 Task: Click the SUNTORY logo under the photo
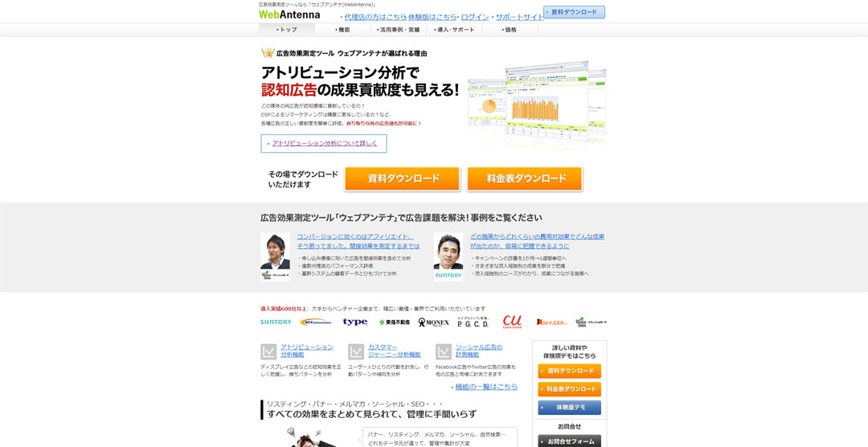click(448, 275)
